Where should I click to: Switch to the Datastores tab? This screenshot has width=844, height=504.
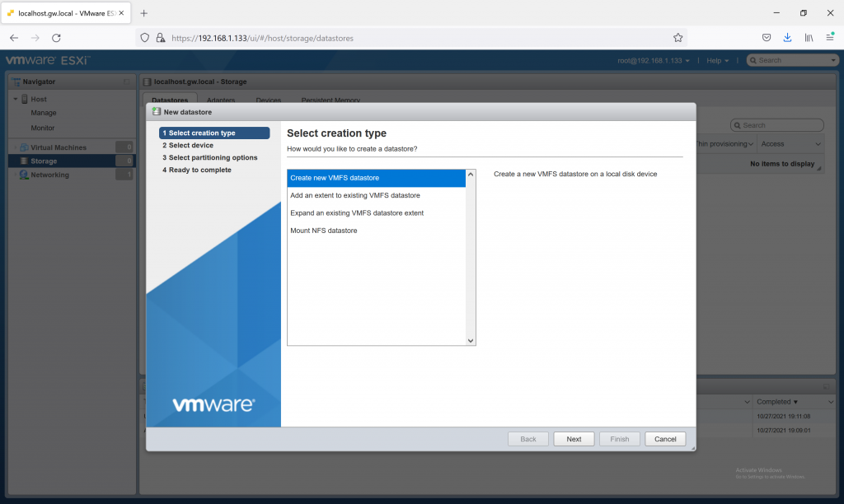[x=170, y=100]
